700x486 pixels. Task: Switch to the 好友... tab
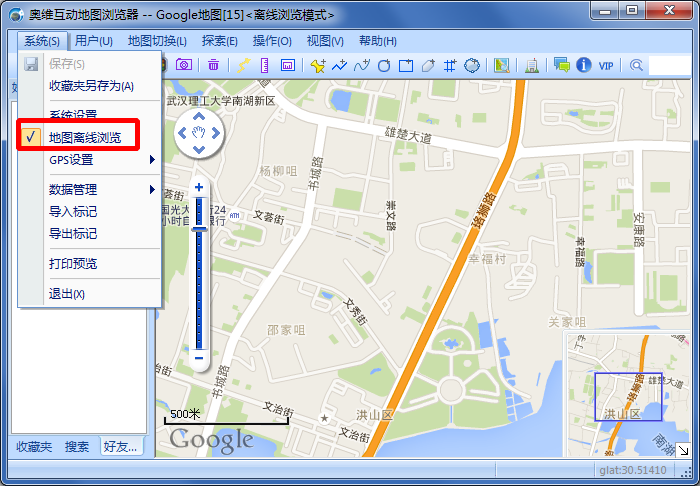tap(121, 446)
